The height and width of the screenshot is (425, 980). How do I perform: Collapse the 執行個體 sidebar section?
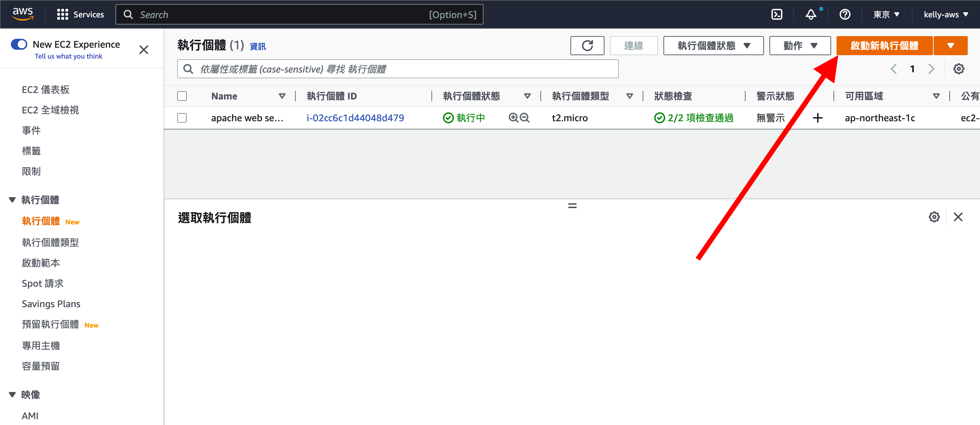click(12, 200)
